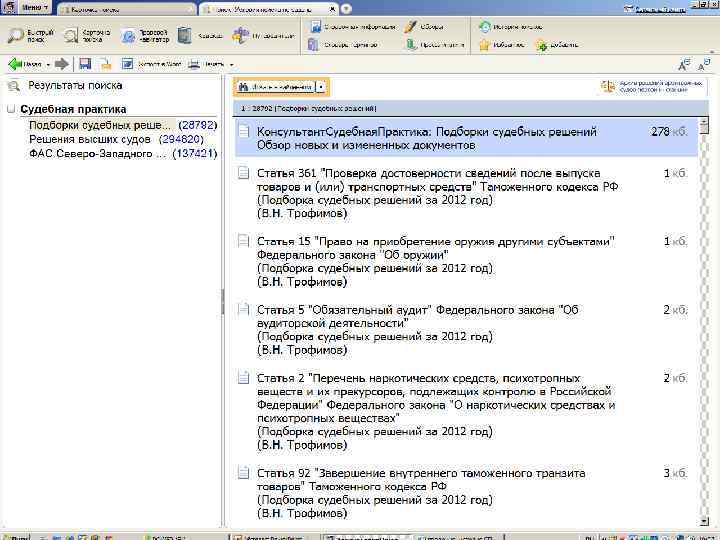Open the Меню dropdown
This screenshot has width=720, height=540.
(35, 7)
